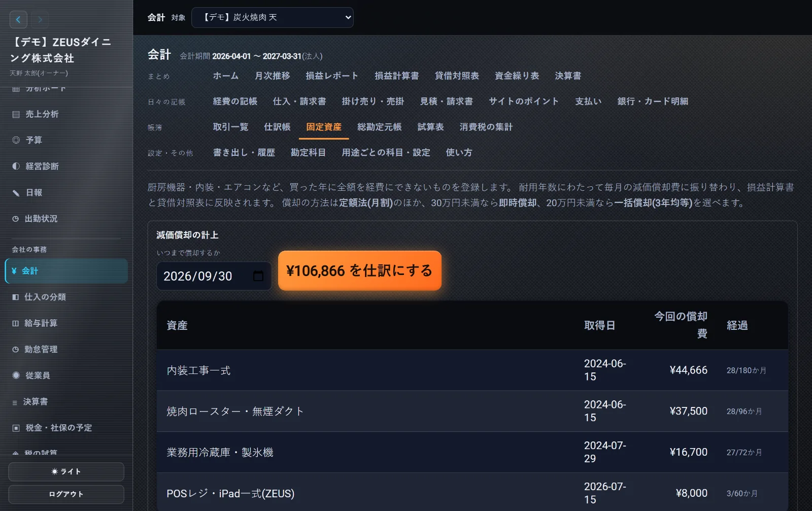The width and height of the screenshot is (812, 511).
Task: Open the 月次推移 tab
Action: tap(273, 76)
